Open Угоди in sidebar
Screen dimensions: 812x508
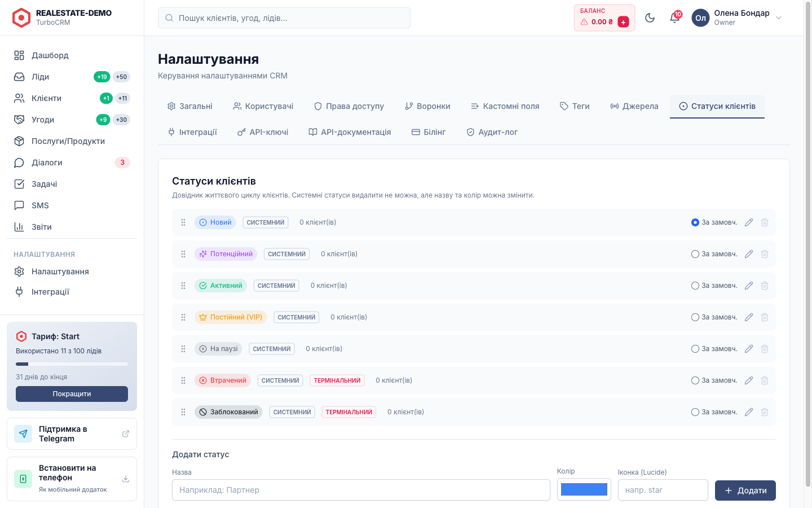pyautogui.click(x=72, y=120)
